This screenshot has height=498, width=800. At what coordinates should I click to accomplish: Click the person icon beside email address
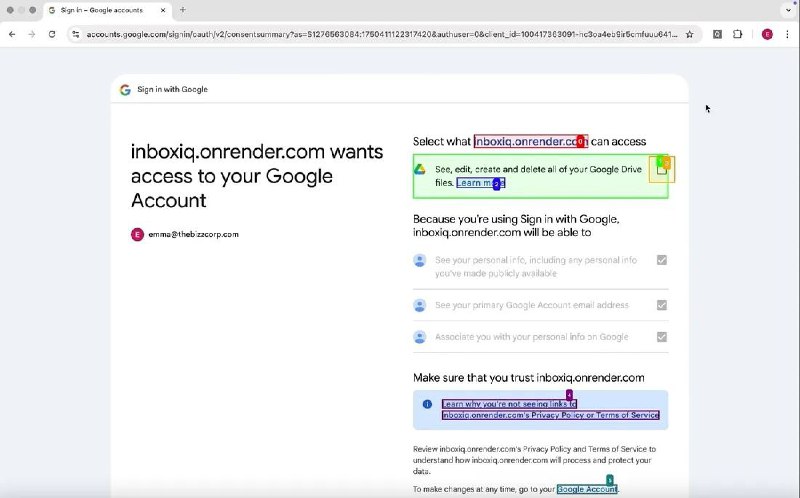click(x=420, y=305)
